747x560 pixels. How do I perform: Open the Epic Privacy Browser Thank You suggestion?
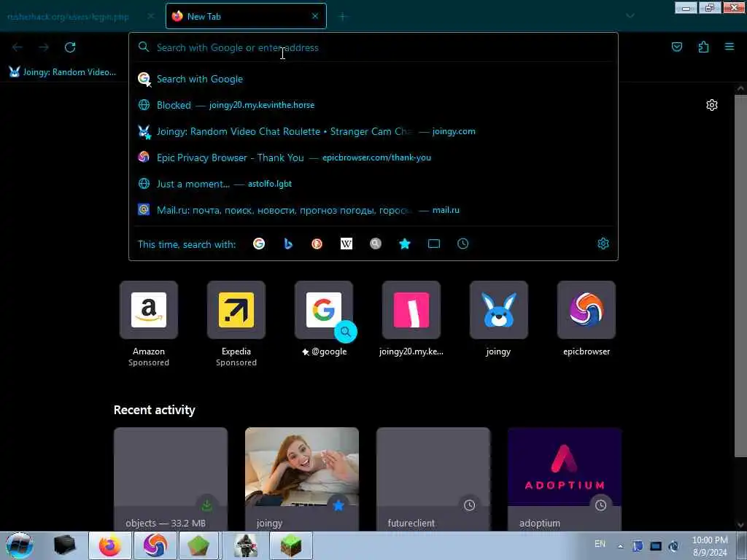pos(373,157)
